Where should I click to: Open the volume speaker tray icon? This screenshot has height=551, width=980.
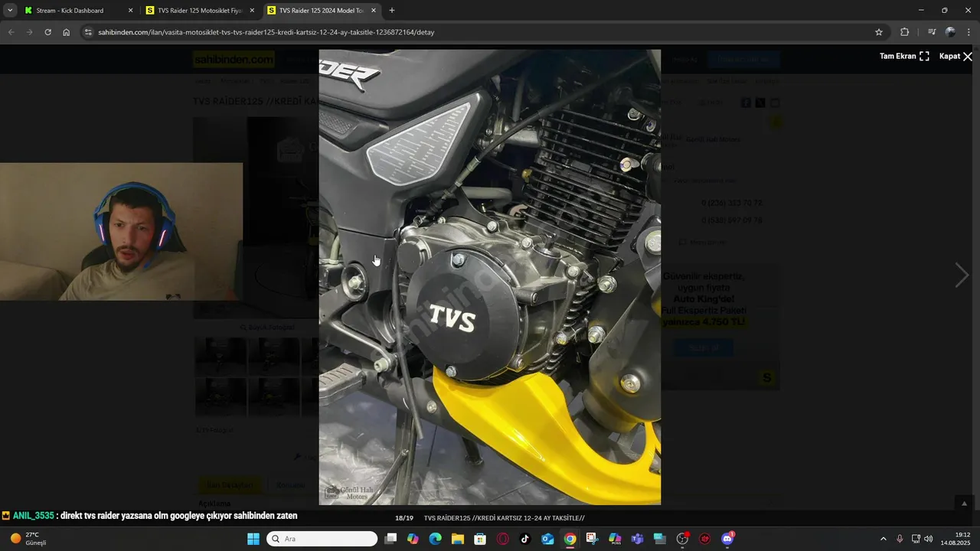click(x=929, y=539)
